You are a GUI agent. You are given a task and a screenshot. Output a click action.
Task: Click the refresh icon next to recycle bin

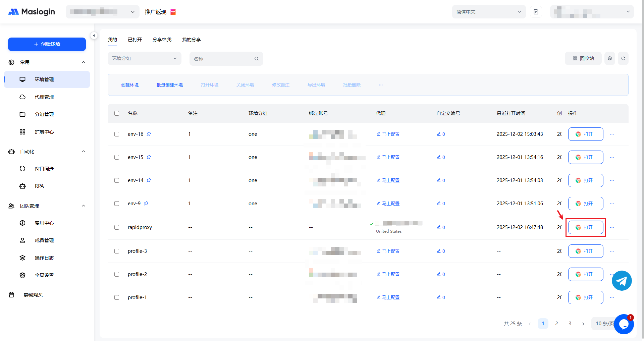pos(623,58)
